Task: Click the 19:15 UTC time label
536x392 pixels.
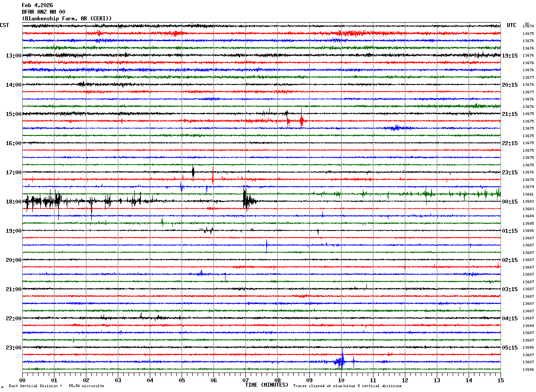Action: (x=510, y=56)
